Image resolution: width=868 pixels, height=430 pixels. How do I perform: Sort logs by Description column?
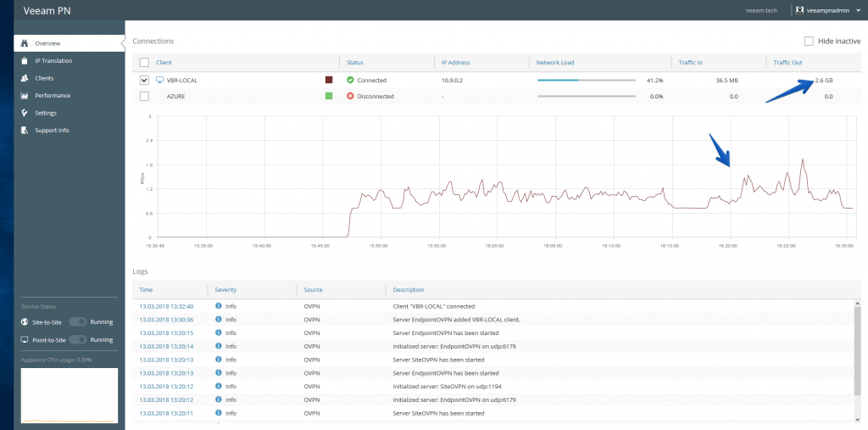(x=408, y=290)
